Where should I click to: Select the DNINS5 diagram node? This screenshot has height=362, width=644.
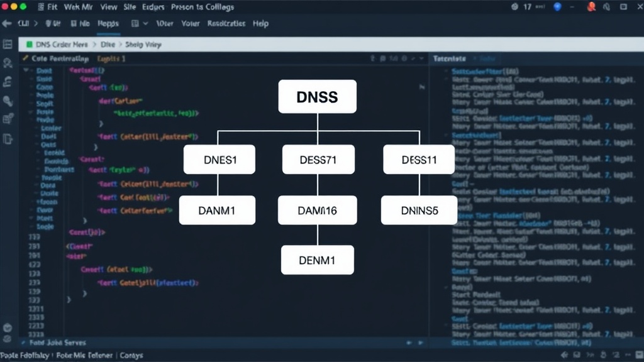point(419,210)
